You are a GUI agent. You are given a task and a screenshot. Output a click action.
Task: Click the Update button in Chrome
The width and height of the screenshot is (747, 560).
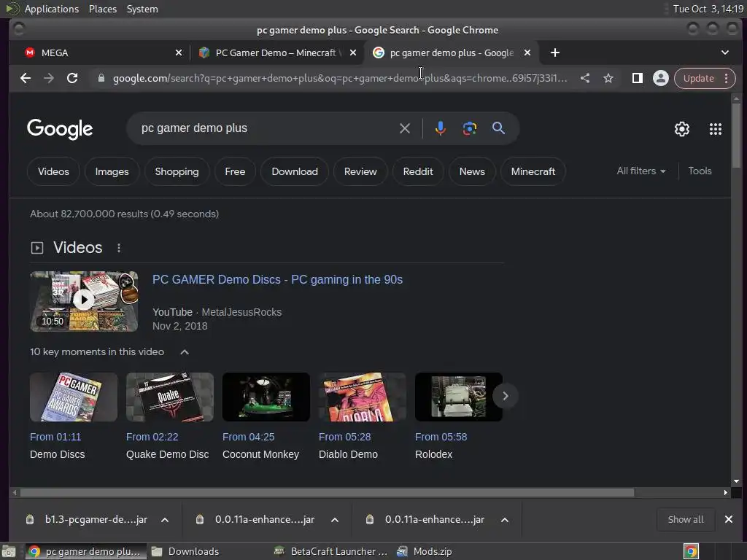pos(698,78)
